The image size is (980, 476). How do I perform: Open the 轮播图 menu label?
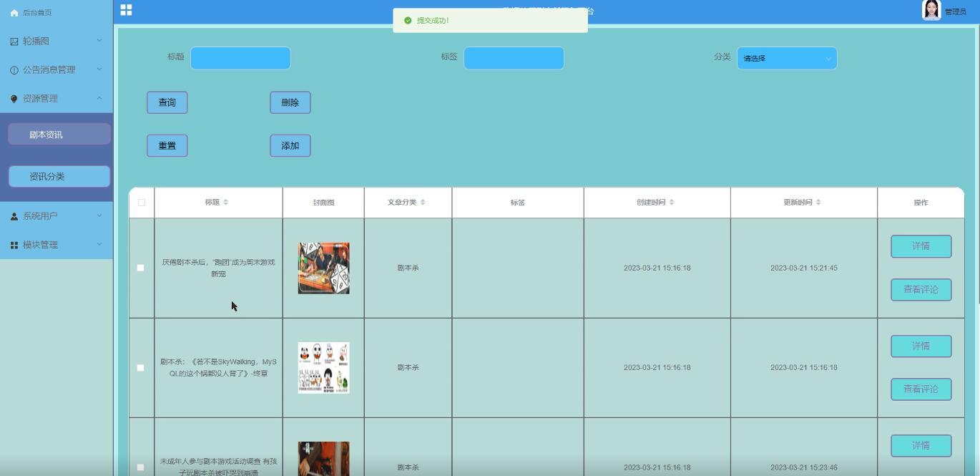coord(36,42)
